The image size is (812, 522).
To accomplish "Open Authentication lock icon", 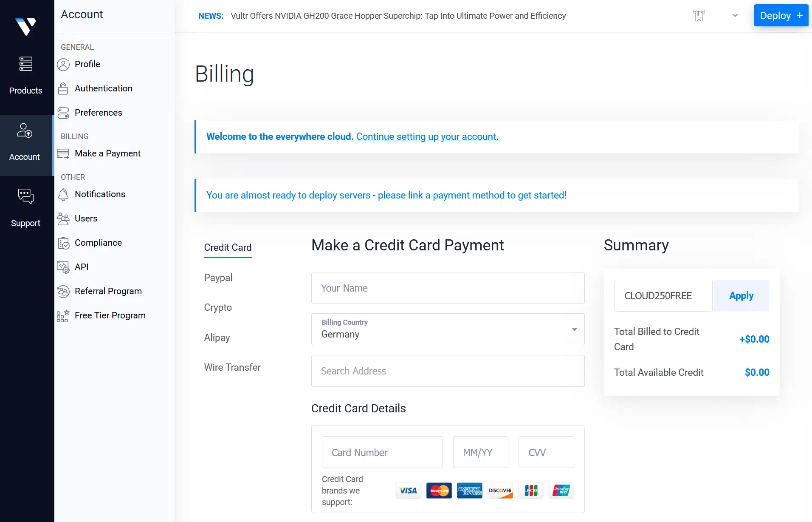I will (63, 88).
